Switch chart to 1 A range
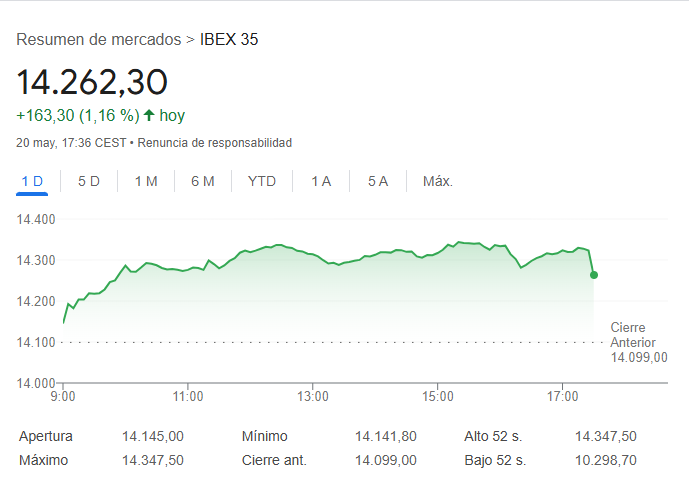689x489 pixels. point(321,181)
